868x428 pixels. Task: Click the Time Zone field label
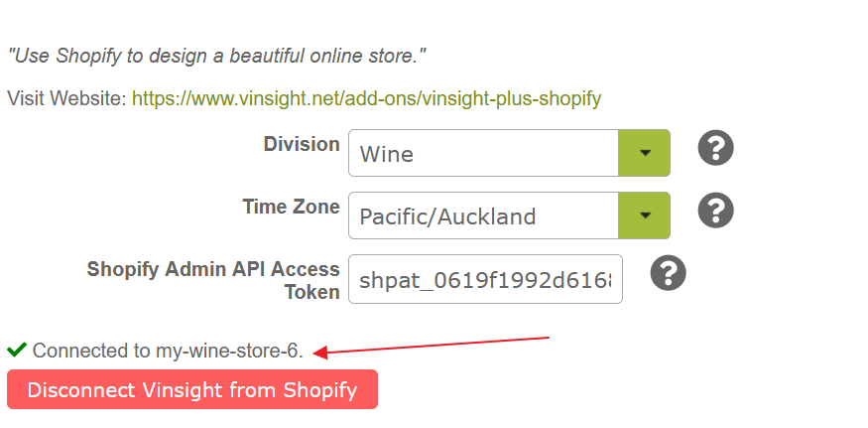[292, 207]
